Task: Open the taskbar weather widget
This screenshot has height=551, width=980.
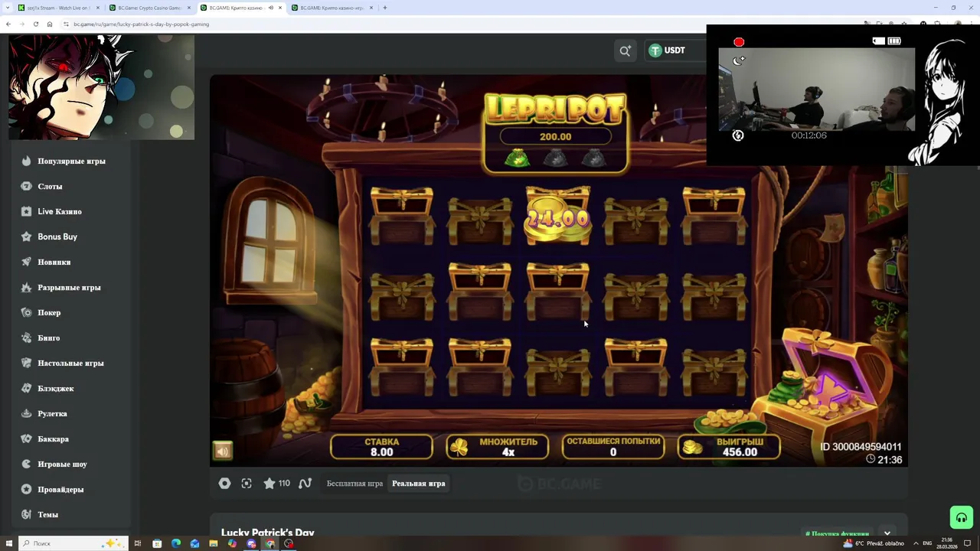Action: tap(874, 543)
